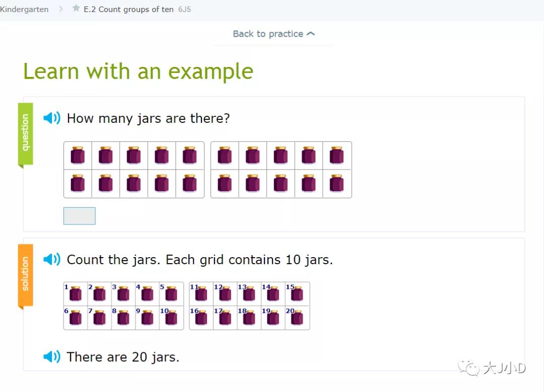
Task: Click jar numbered 1 in the solution grid
Action: (x=76, y=294)
